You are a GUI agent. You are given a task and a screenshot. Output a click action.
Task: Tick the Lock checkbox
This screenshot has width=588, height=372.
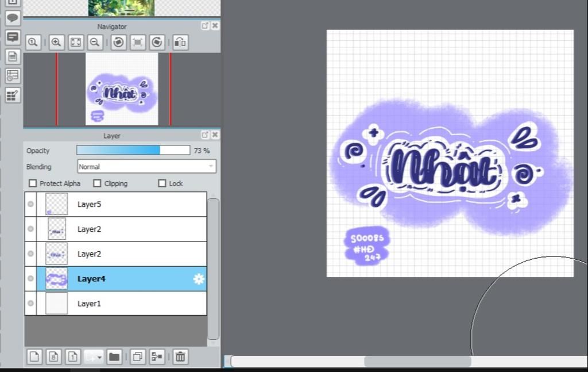pos(162,183)
